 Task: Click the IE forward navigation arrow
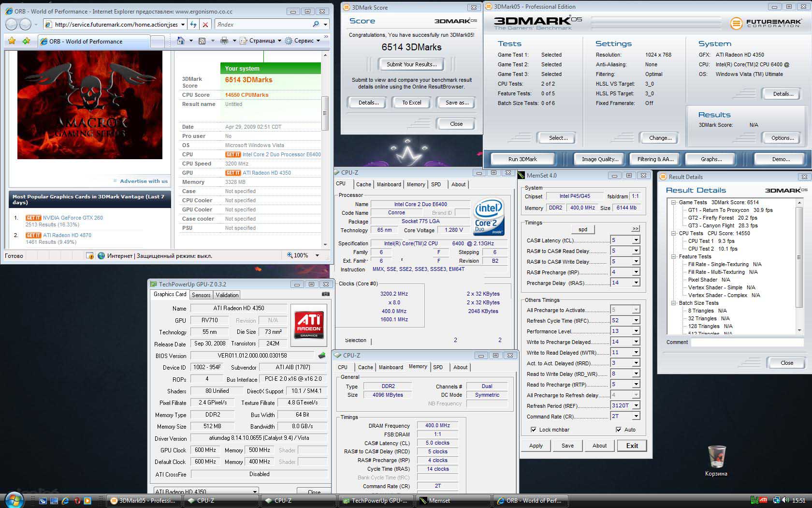pos(25,24)
